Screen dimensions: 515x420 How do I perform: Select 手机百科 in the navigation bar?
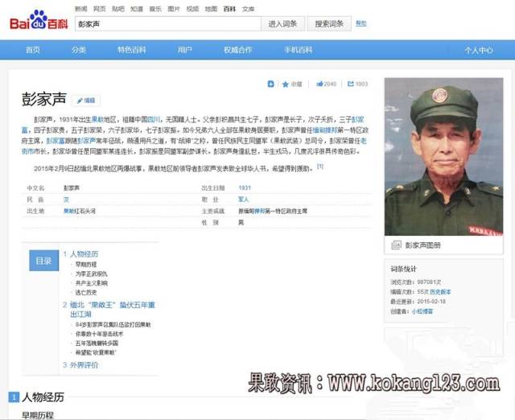[x=299, y=50]
